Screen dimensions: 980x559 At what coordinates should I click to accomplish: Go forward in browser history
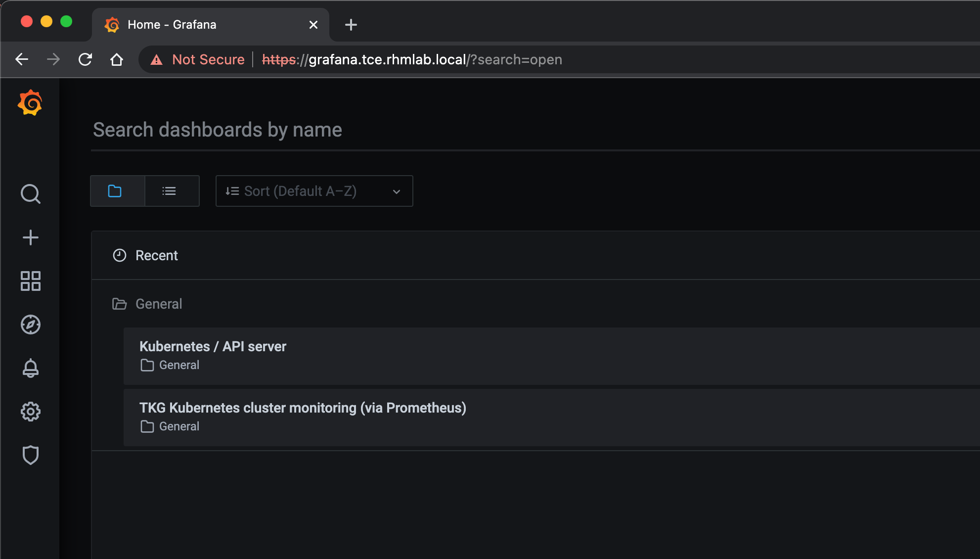click(53, 59)
